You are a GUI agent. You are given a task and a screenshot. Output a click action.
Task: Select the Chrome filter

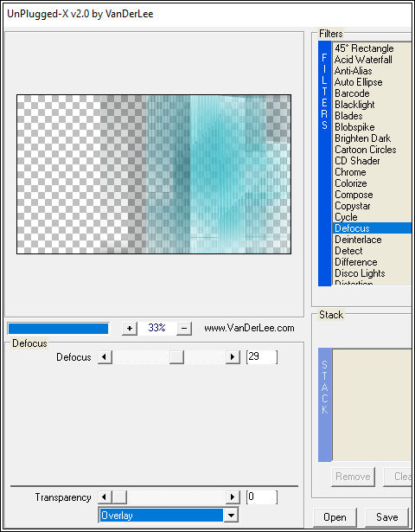[x=350, y=172]
